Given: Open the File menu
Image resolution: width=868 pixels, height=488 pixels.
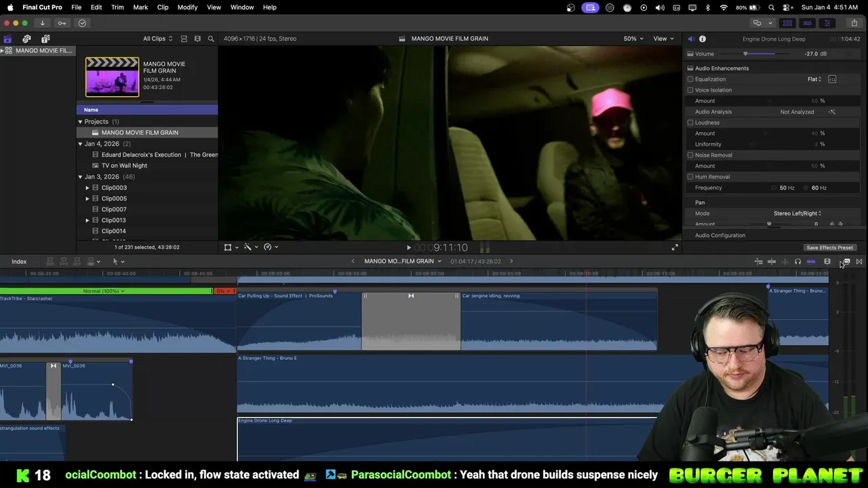Looking at the screenshot, I should 77,7.
